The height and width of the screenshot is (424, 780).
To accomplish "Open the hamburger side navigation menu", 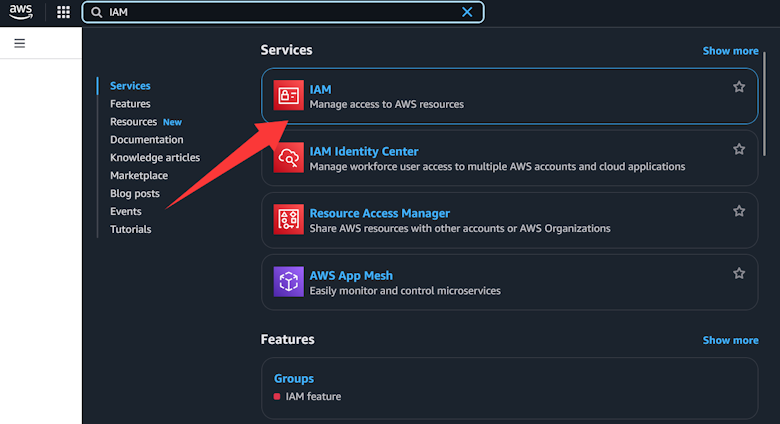I will (20, 44).
